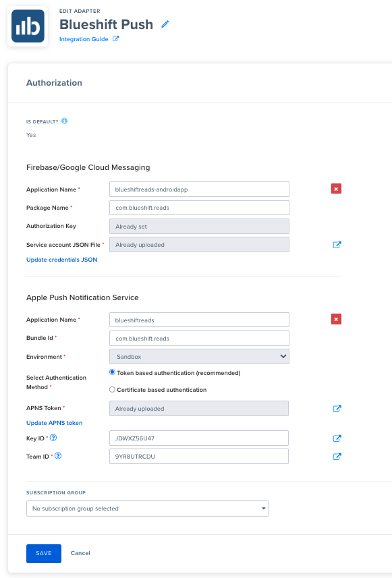
Task: Remove the Firebase configuration with the red X
Action: click(x=336, y=189)
